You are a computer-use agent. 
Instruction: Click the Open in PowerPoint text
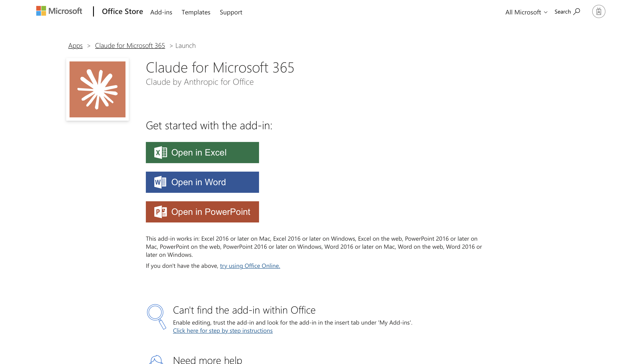pyautogui.click(x=210, y=212)
